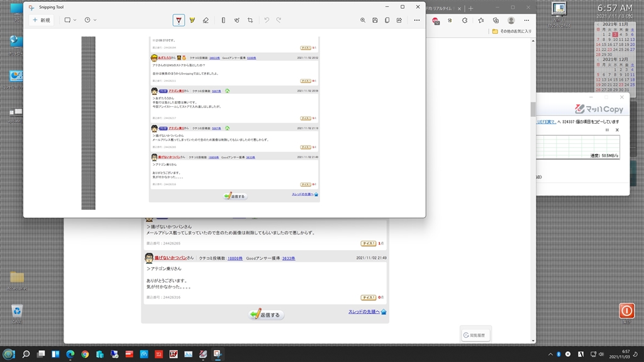The image size is (644, 362).
Task: Open the volume tray icon
Action: tap(601, 354)
